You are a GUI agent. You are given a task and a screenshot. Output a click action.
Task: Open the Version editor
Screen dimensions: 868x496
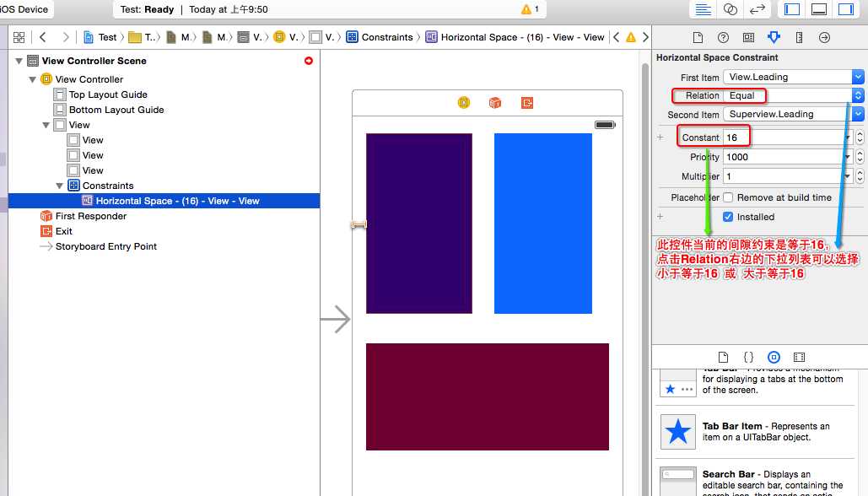click(x=757, y=9)
